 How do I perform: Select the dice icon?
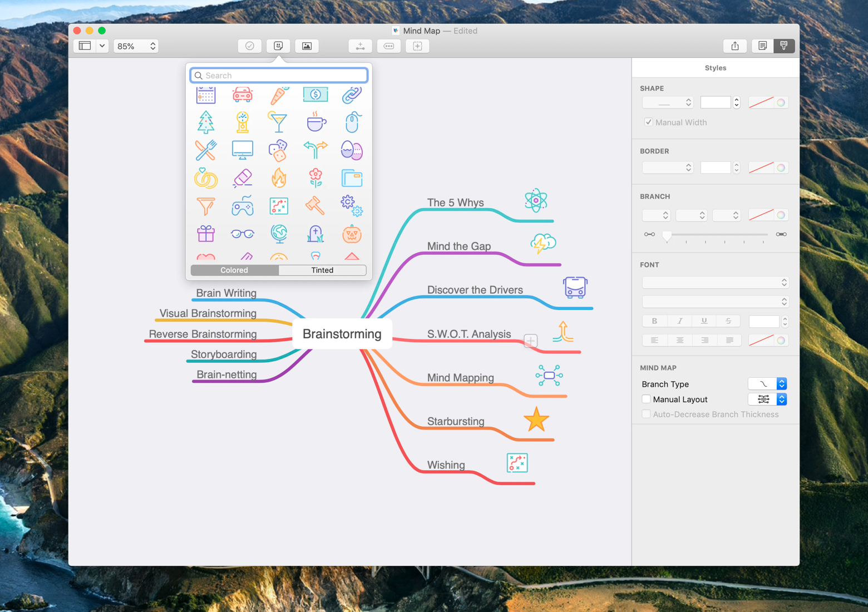coord(279,150)
